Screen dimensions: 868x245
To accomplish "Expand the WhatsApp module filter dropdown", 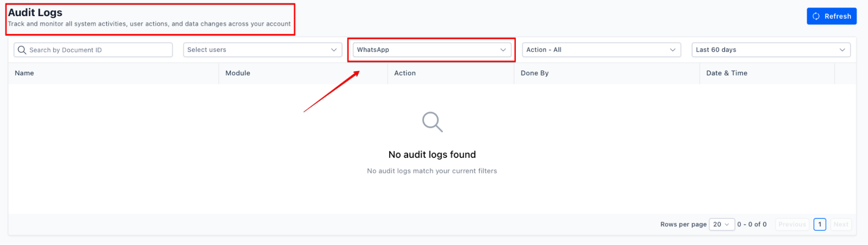I will tap(426, 50).
